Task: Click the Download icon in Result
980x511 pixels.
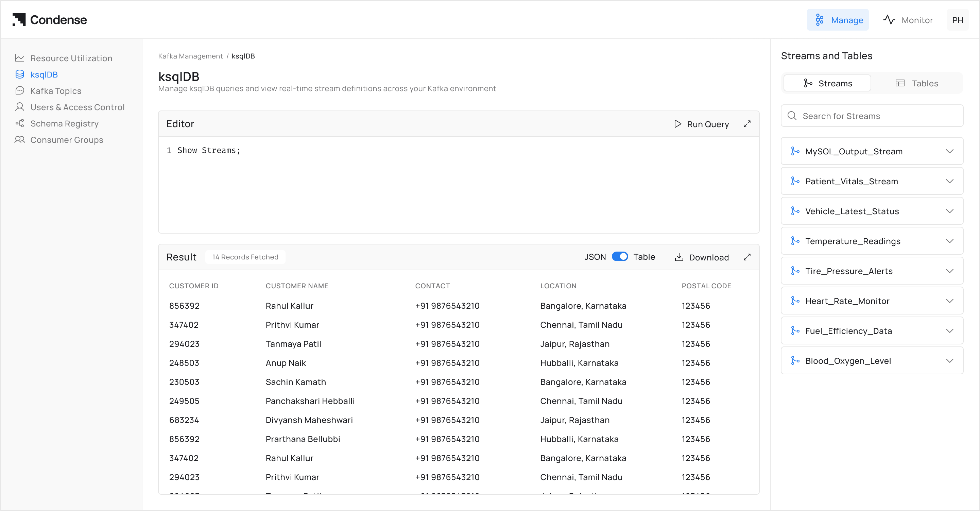Action: [679, 257]
